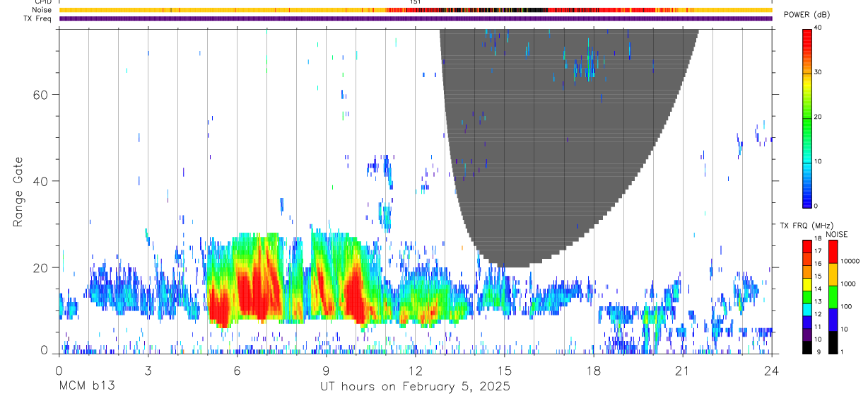The width and height of the screenshot is (868, 401).
Task: Click the TX FRQ (MHz) legend colorbar
Action: 807,297
